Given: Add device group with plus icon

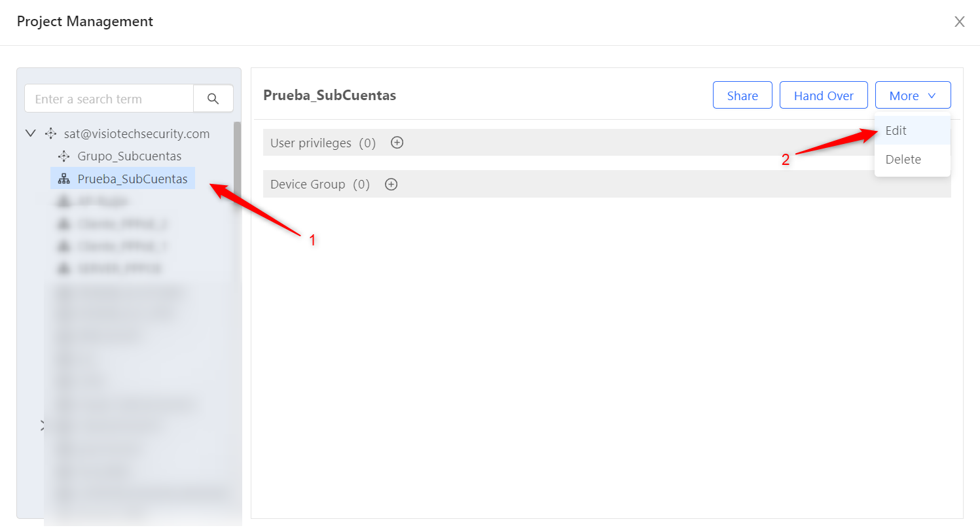Looking at the screenshot, I should point(391,185).
